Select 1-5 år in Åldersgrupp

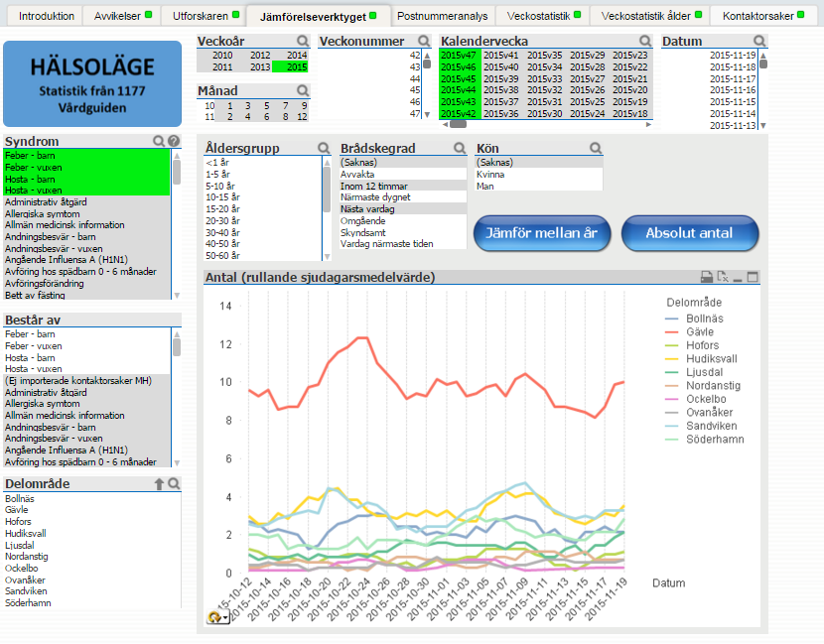(263, 174)
